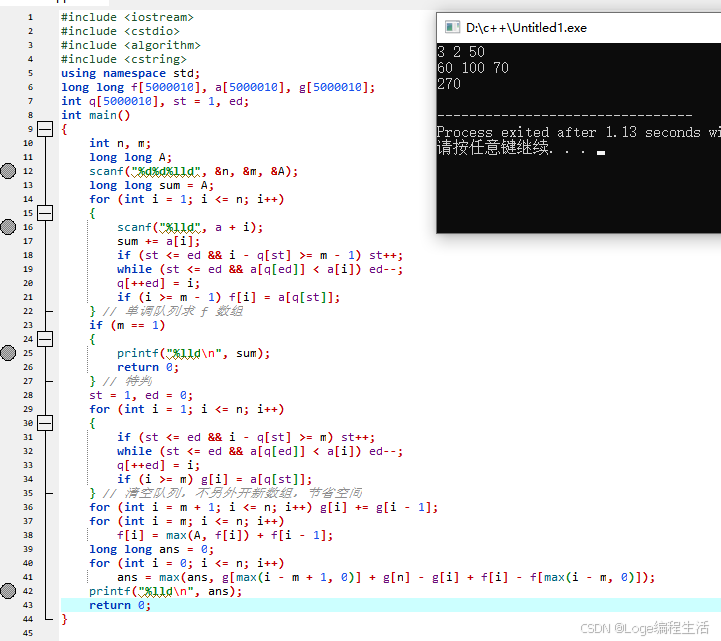
Task: Click the 'int main()' line
Action: pos(96,115)
